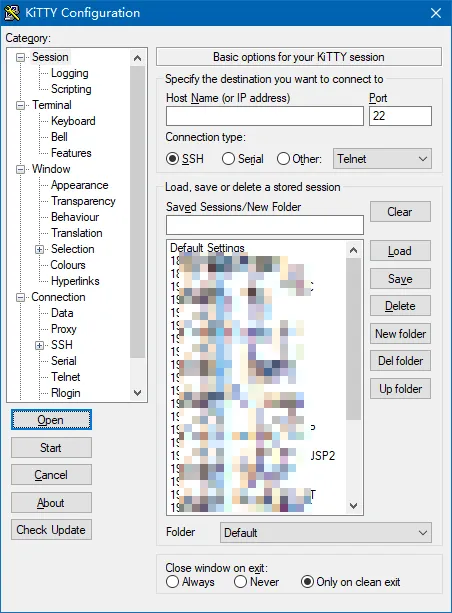Open the Appearance settings category

[79, 185]
